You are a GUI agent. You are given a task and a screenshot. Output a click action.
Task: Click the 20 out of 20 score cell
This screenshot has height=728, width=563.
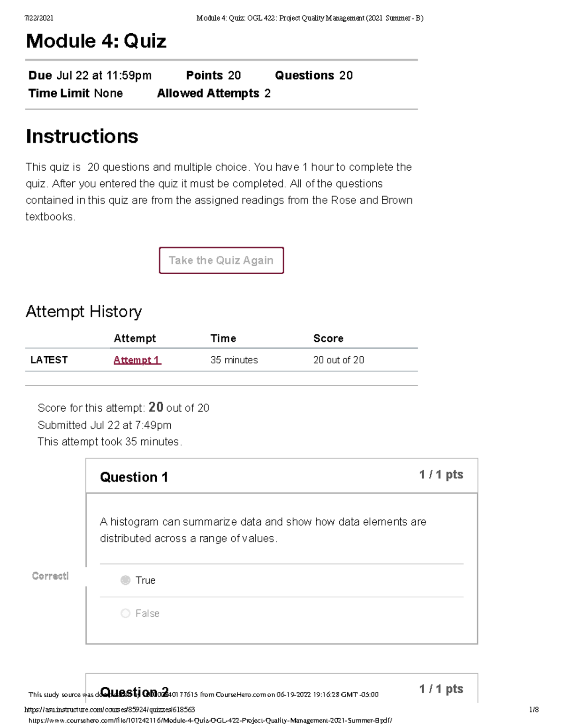coord(339,360)
